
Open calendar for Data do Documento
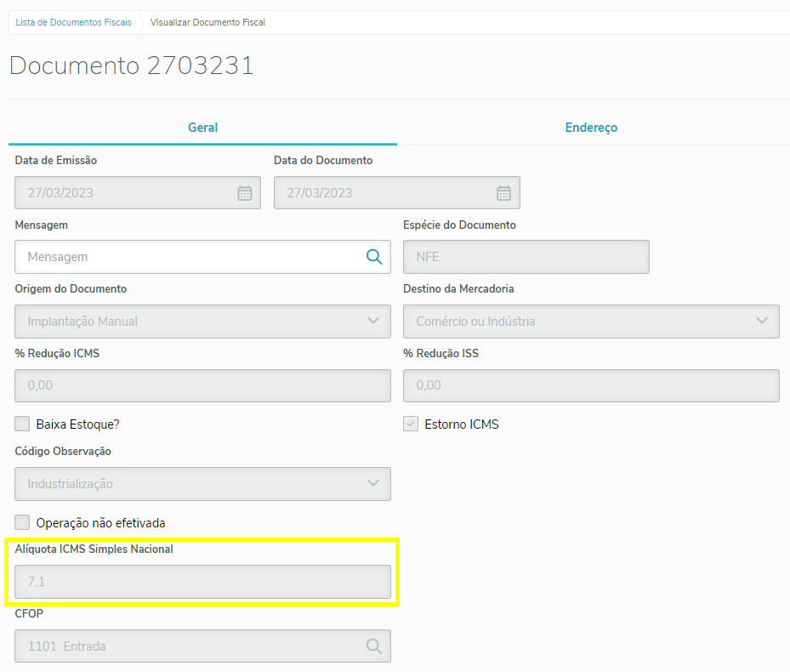[503, 193]
